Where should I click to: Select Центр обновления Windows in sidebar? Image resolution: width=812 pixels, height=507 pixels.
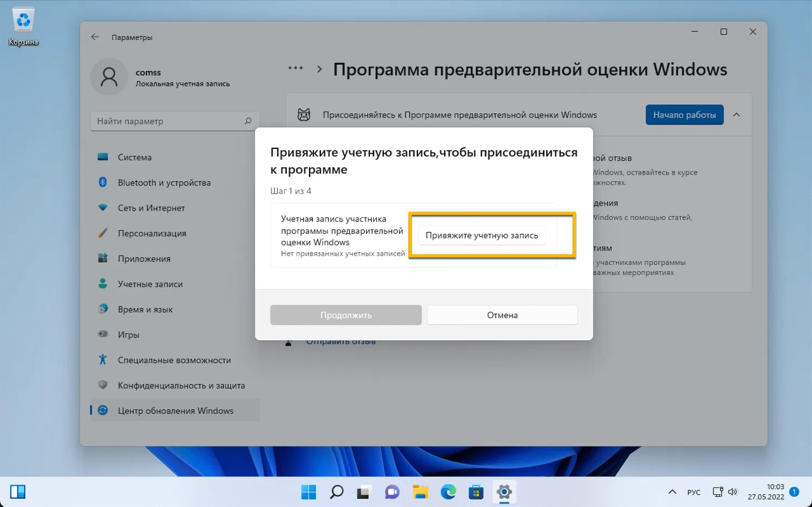(x=175, y=411)
